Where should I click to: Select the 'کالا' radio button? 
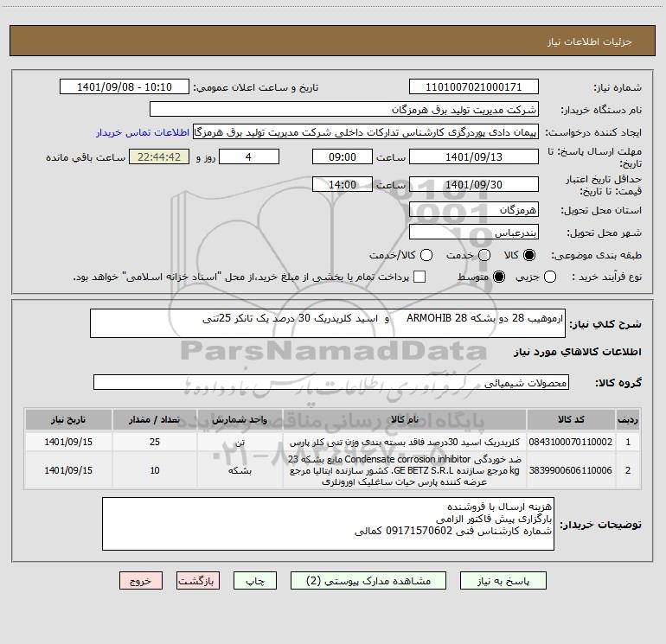pyautogui.click(x=529, y=255)
